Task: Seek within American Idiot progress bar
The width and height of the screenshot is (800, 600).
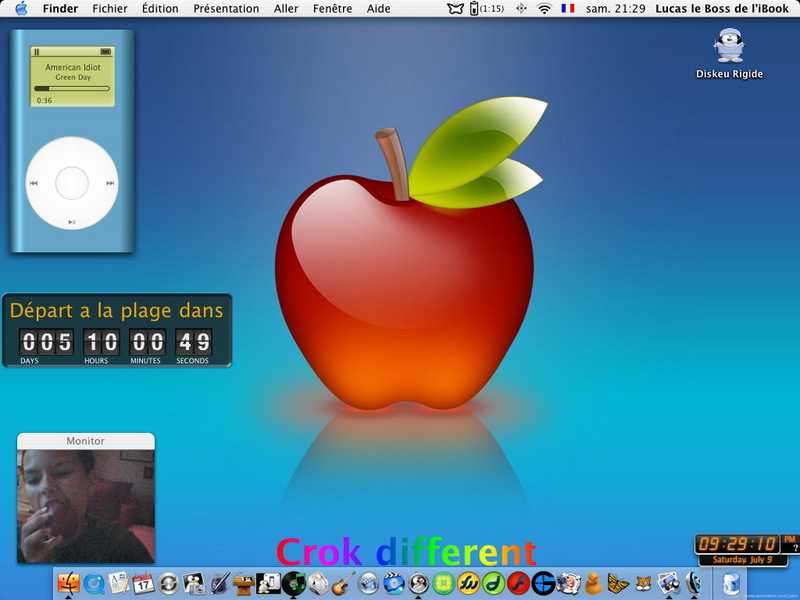Action: click(72, 88)
